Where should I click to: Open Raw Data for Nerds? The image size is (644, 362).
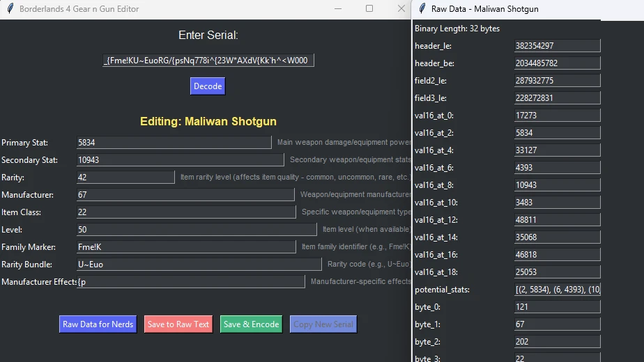98,324
